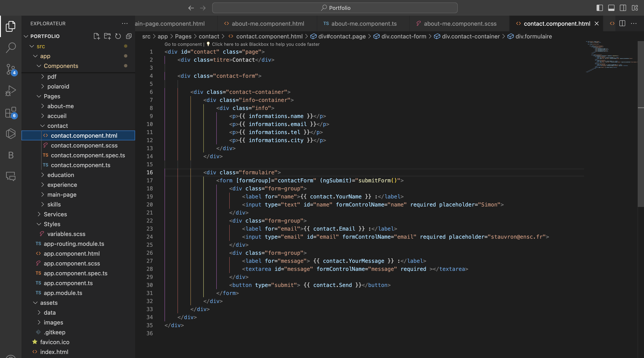Collapse the app folder
644x358 pixels.
(35, 56)
